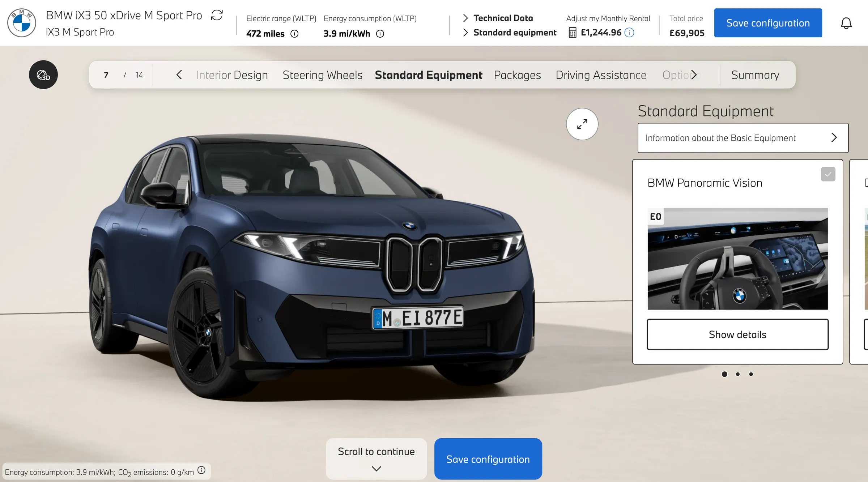Toggle BMW Panoramic Vision checkbox
868x482 pixels.
tap(828, 174)
